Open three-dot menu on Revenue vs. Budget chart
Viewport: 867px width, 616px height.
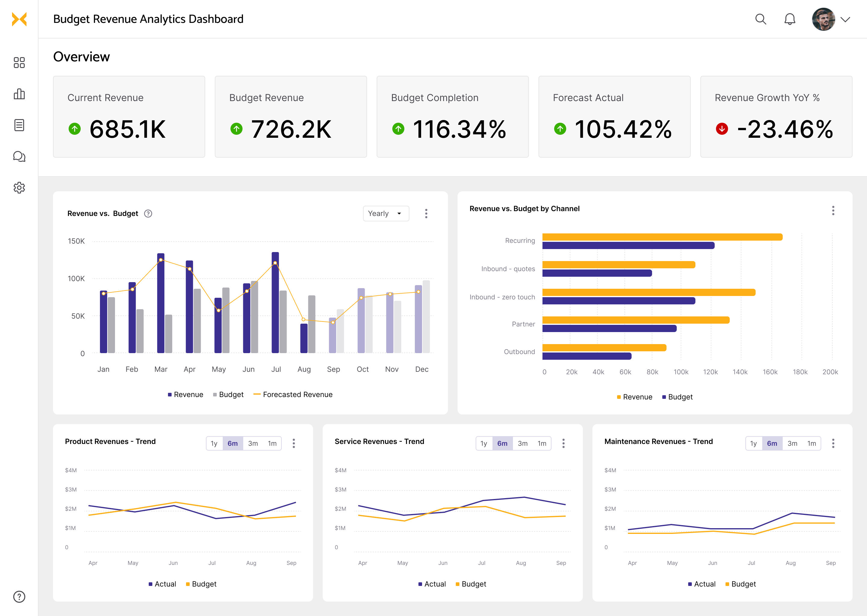tap(426, 214)
